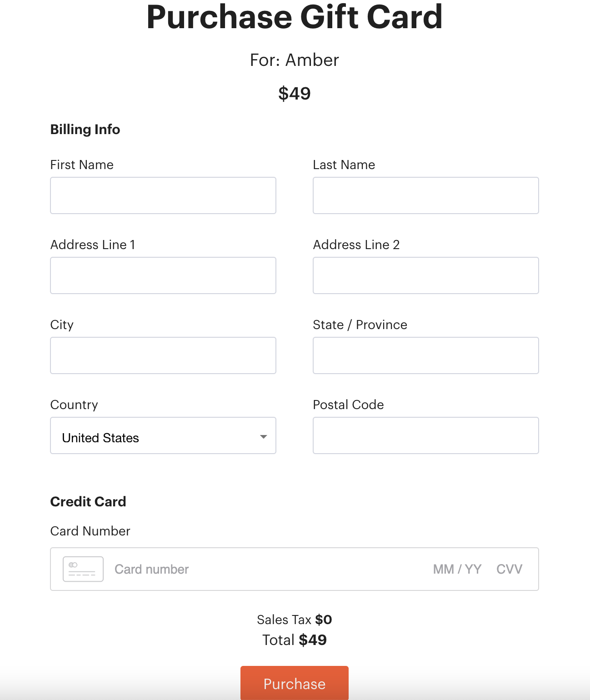590x700 pixels.
Task: Click the Total $49 text
Action: click(x=295, y=640)
